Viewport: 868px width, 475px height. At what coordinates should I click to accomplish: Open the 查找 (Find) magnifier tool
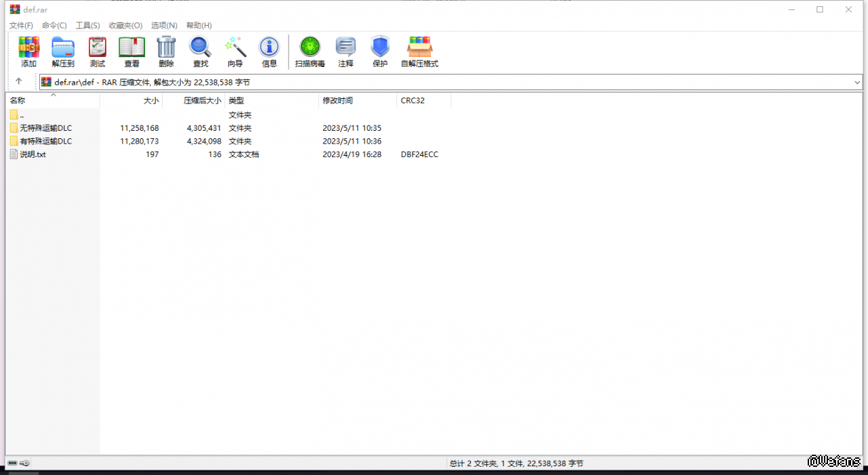point(201,47)
